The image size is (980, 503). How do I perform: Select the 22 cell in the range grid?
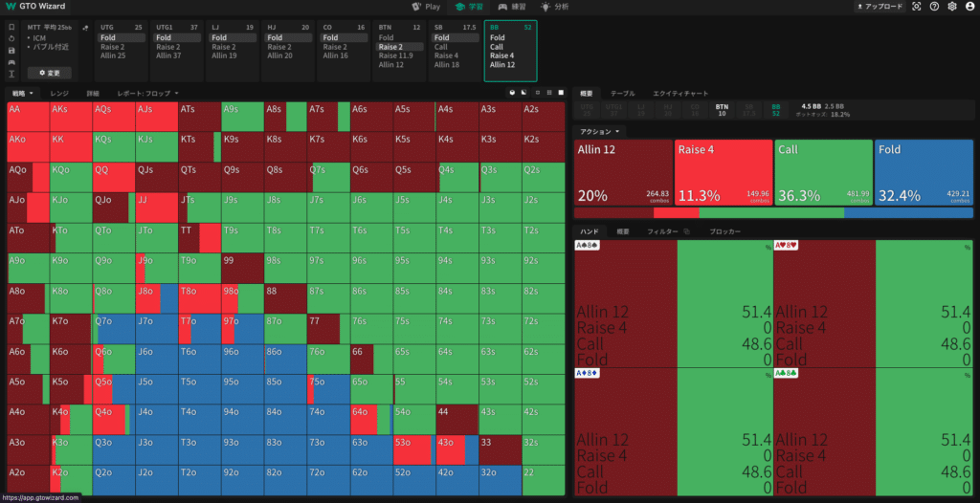pyautogui.click(x=544, y=480)
